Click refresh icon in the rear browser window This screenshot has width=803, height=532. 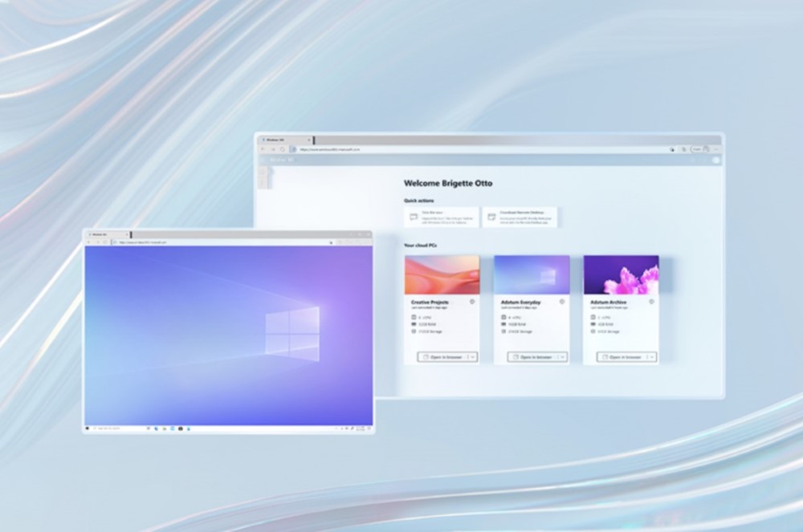[282, 148]
